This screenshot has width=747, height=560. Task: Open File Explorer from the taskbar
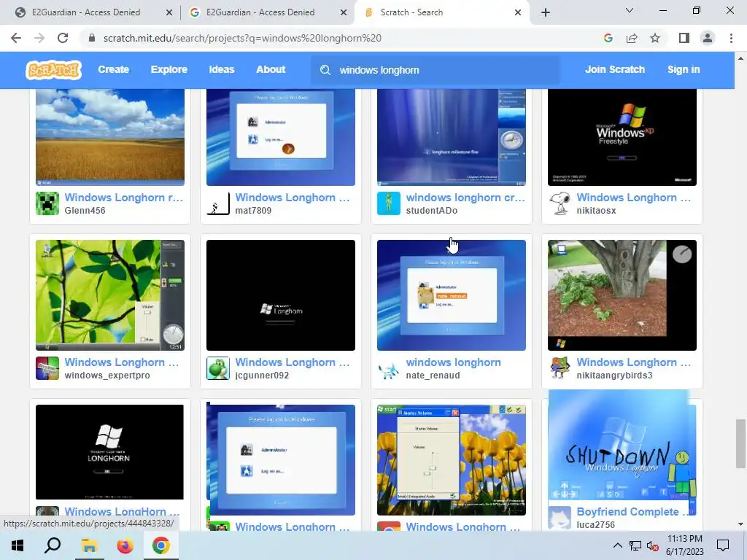89,545
